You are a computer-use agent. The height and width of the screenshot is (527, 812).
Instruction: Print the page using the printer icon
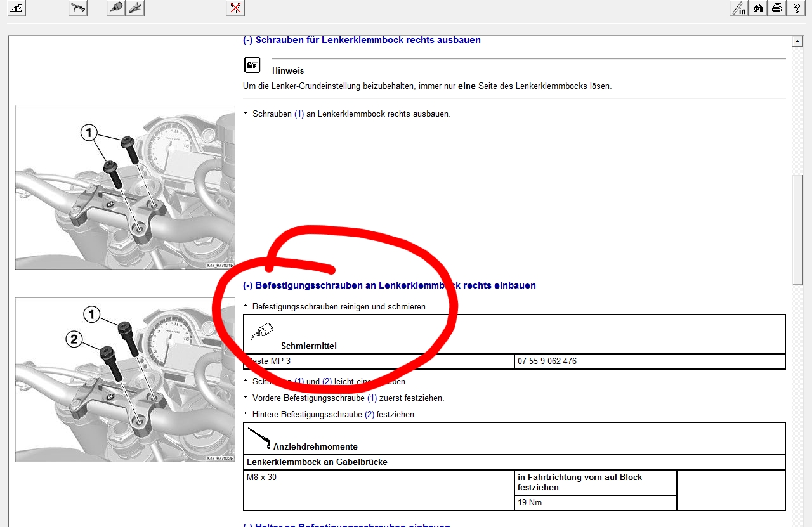coord(777,8)
